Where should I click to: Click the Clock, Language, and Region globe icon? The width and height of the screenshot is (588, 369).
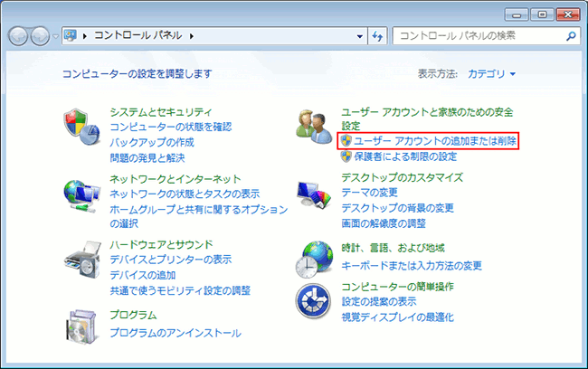(x=315, y=258)
